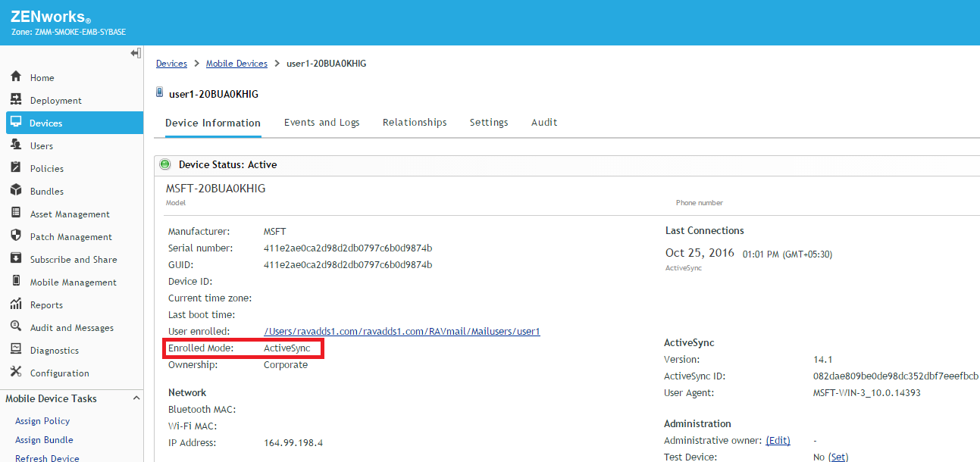This screenshot has width=980, height=462.
Task: Click the mobile device icon beside the title
Action: (159, 92)
